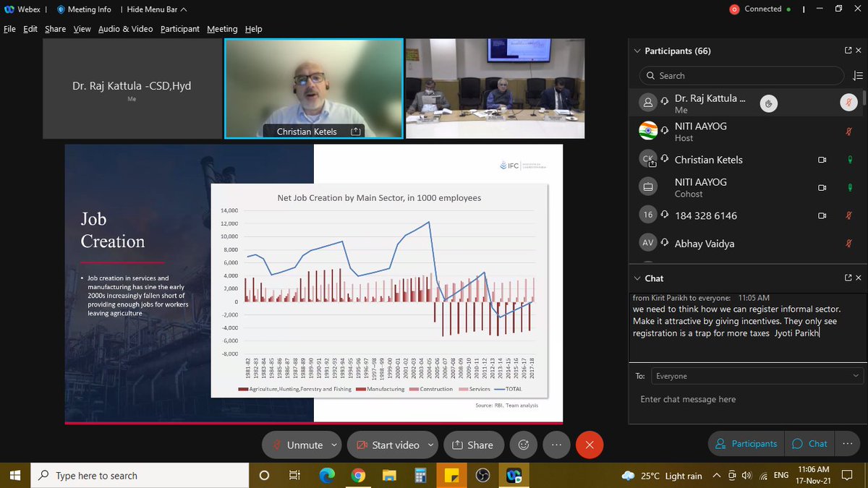The image size is (868, 488).
Task: Click the Start video button
Action: pos(386,445)
